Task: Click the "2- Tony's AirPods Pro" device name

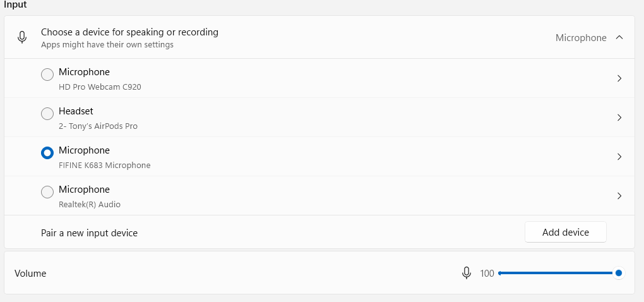Action: (x=98, y=126)
